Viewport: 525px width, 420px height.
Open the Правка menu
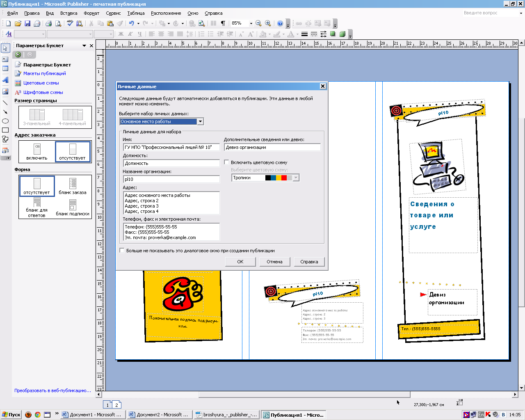coord(32,13)
